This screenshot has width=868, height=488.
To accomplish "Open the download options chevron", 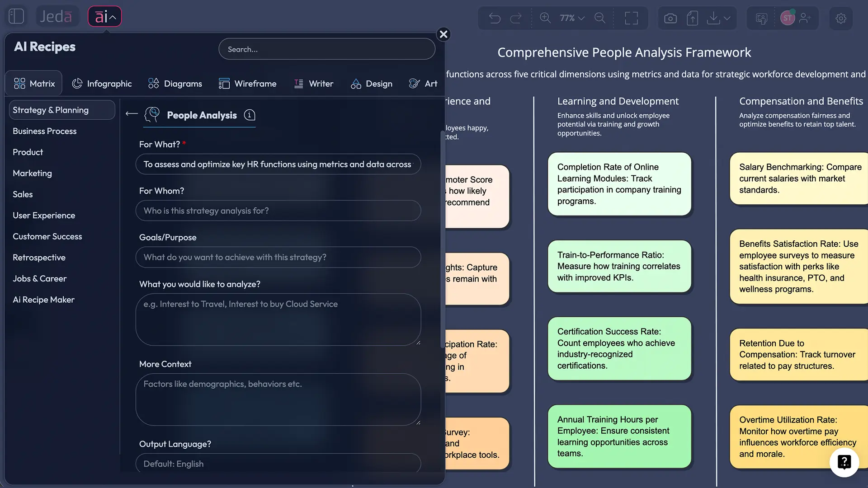I will [726, 18].
